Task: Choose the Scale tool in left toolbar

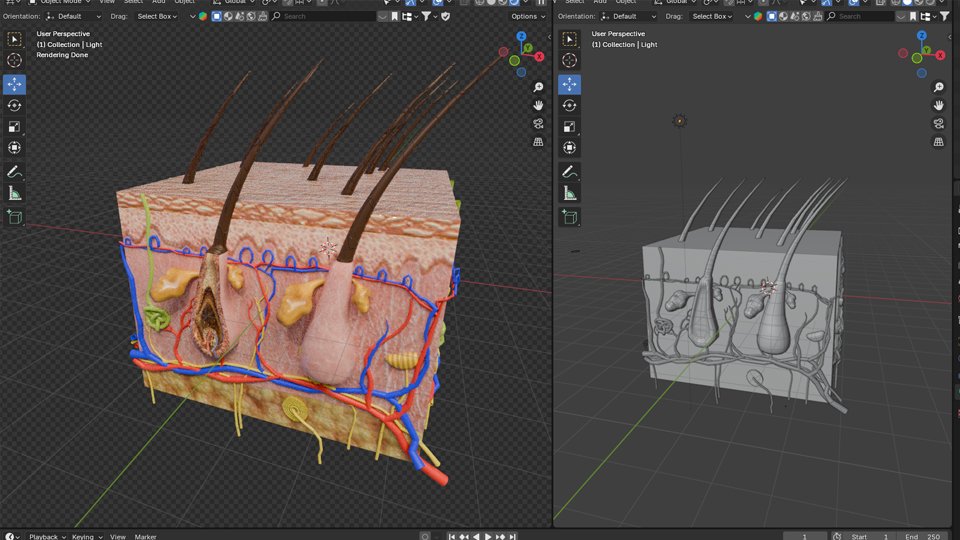Action: point(14,126)
